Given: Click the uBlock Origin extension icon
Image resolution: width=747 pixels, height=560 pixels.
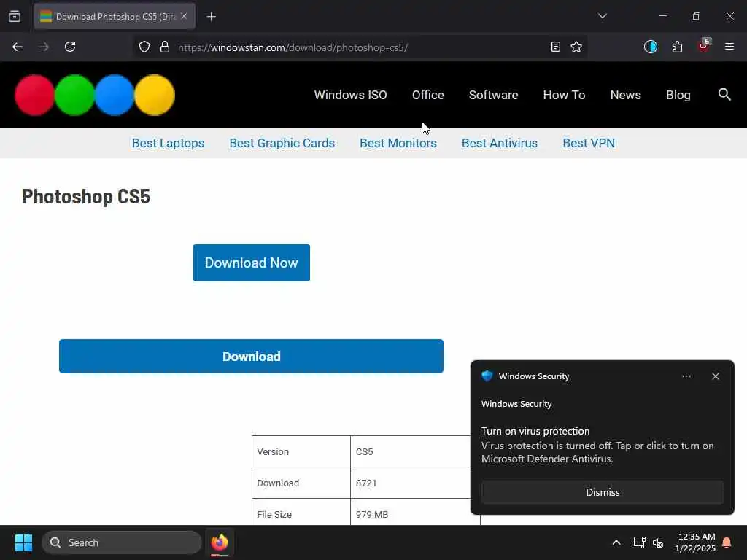Looking at the screenshot, I should point(704,46).
